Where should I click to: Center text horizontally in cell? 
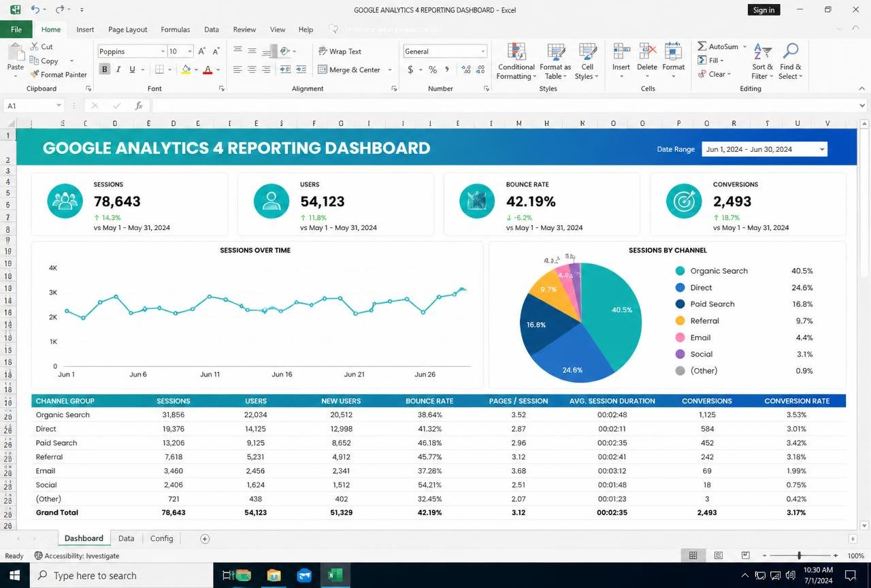(x=252, y=69)
